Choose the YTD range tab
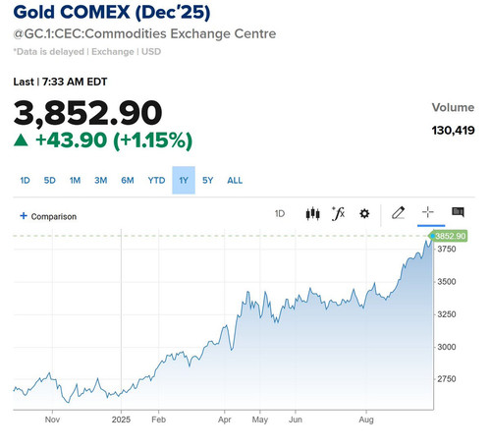Image resolution: width=491 pixels, height=448 pixels. [156, 181]
